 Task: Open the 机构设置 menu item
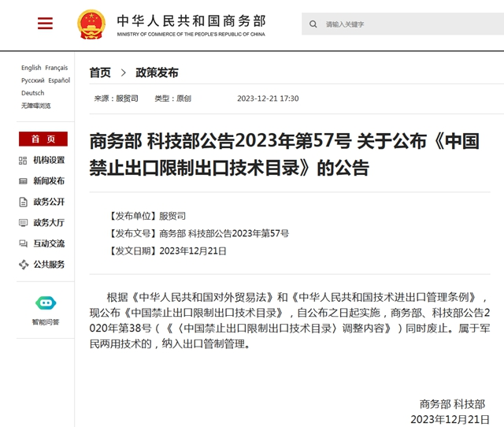point(49,160)
